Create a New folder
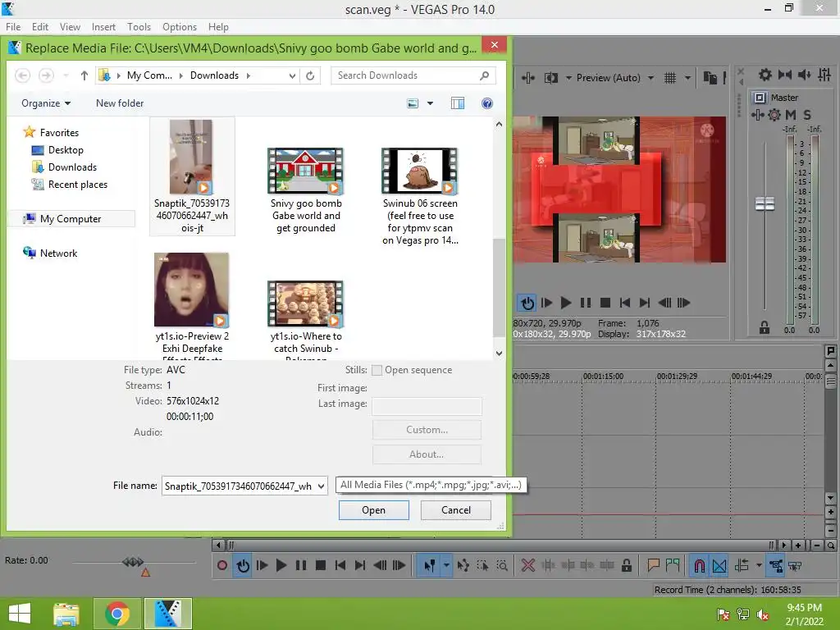Viewport: 840px width, 630px height. (120, 103)
